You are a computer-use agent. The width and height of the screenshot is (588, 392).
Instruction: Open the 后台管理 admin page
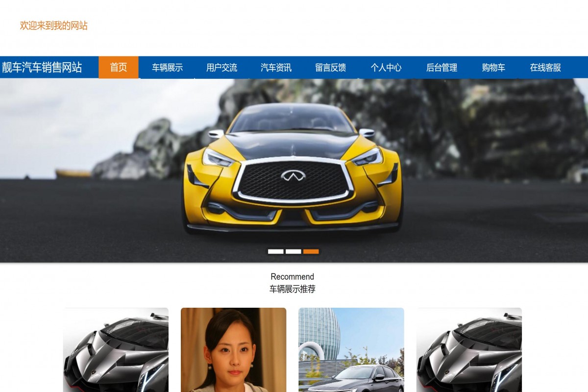(x=441, y=68)
